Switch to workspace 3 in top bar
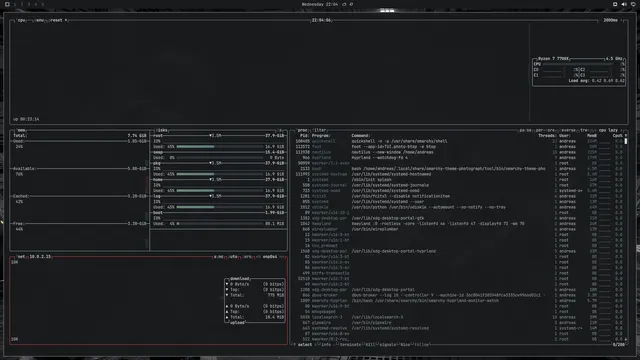The image size is (640, 360). (29, 4)
